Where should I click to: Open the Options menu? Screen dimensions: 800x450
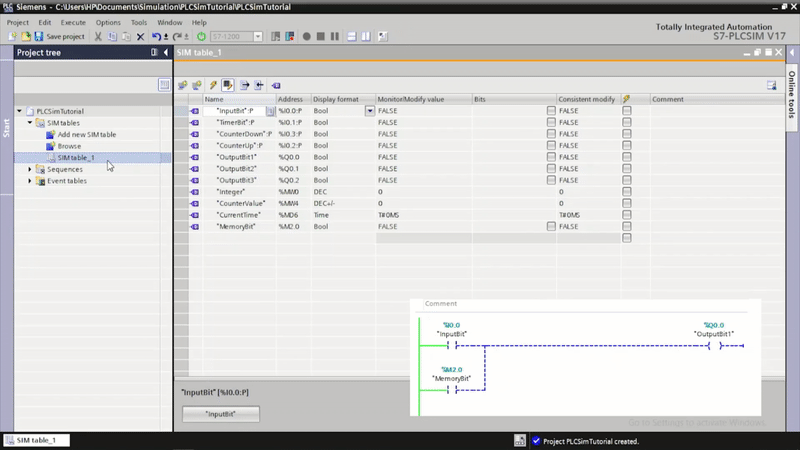pos(108,22)
